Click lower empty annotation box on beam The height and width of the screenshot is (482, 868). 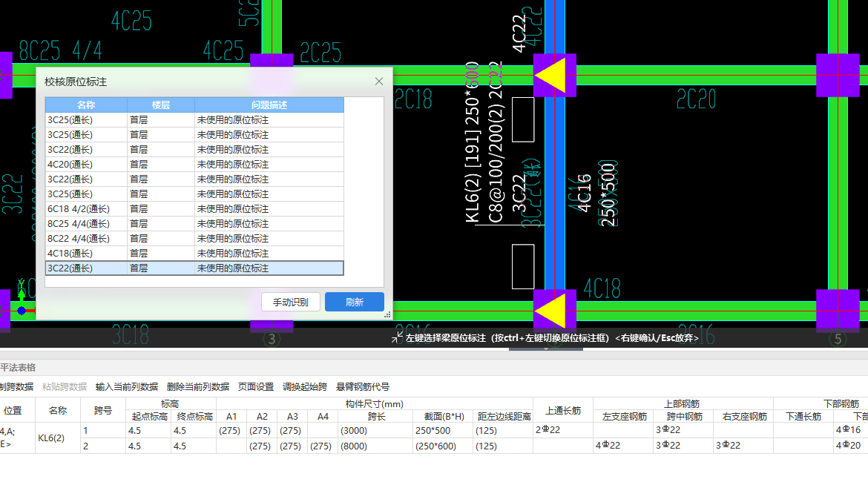(x=522, y=266)
